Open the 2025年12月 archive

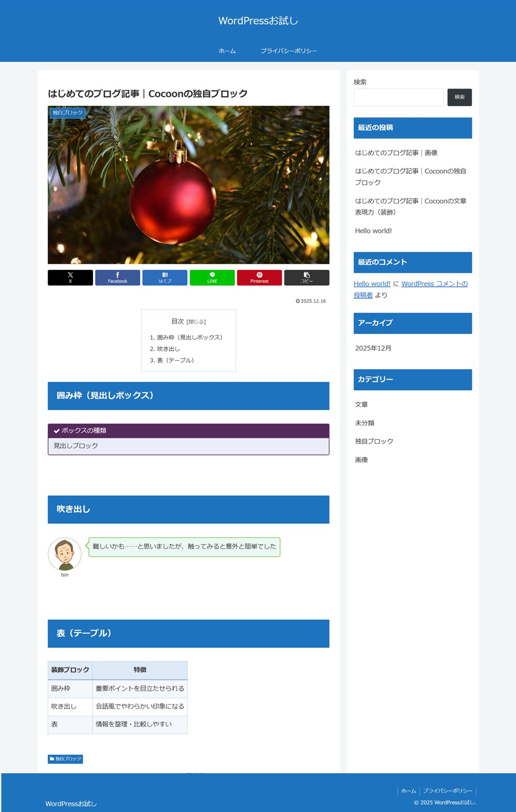point(373,348)
